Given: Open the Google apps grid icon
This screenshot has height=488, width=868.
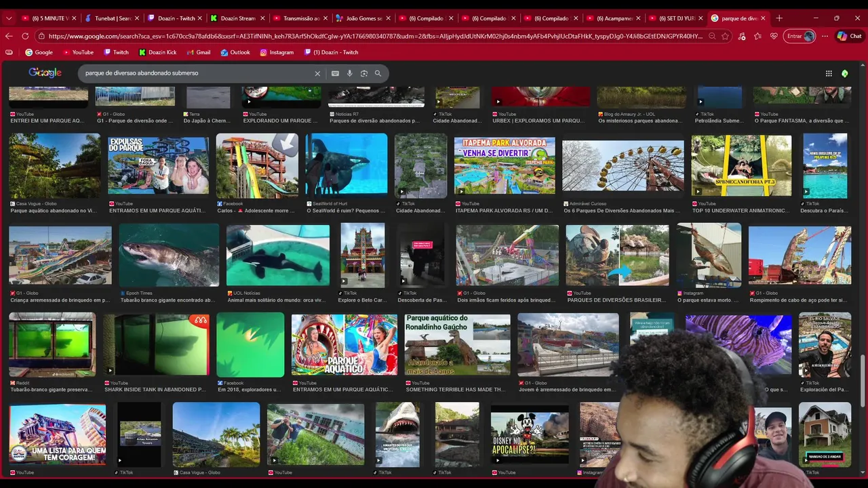Looking at the screenshot, I should coord(829,73).
